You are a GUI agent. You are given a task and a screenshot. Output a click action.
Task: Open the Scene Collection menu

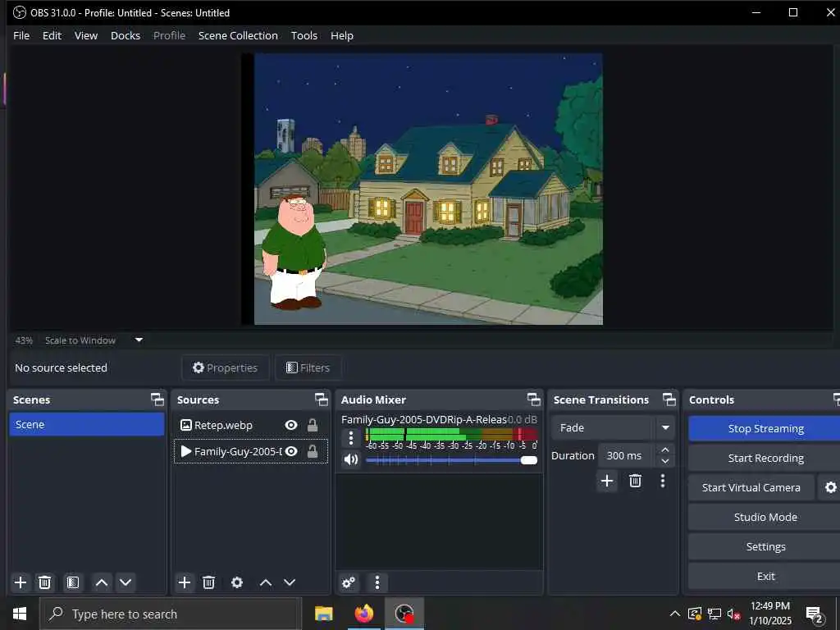(x=238, y=35)
